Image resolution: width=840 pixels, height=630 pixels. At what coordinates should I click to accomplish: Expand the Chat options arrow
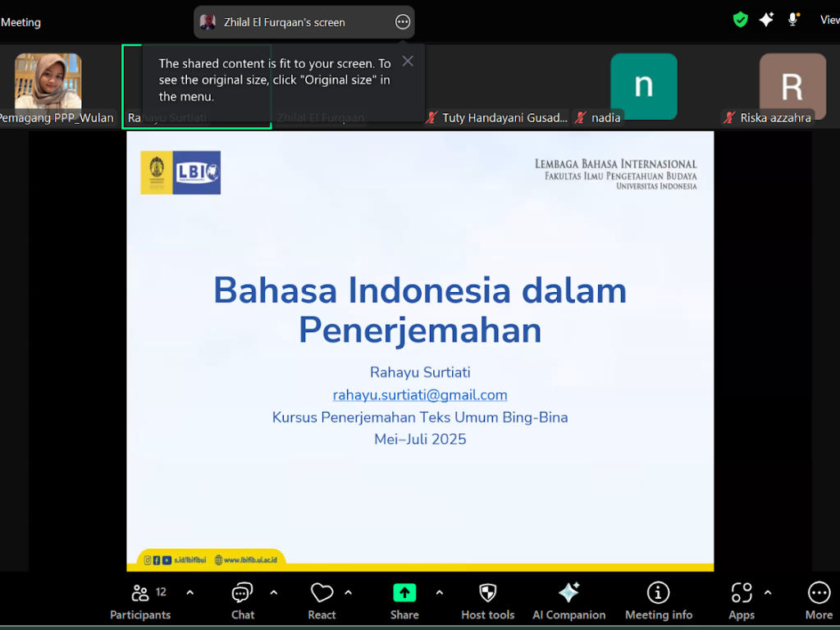point(274,592)
